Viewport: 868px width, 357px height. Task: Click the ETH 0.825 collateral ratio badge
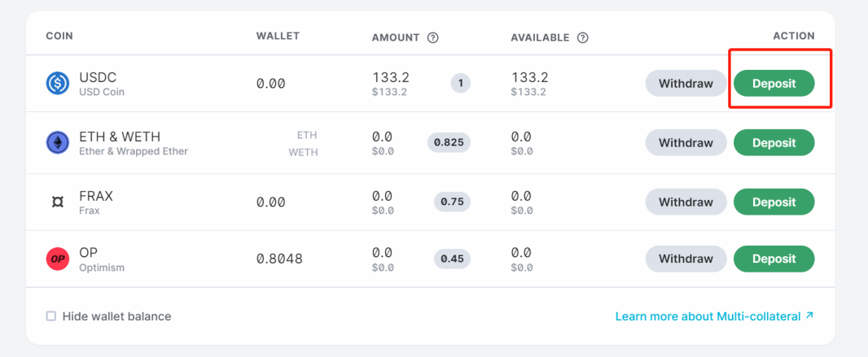pos(449,142)
